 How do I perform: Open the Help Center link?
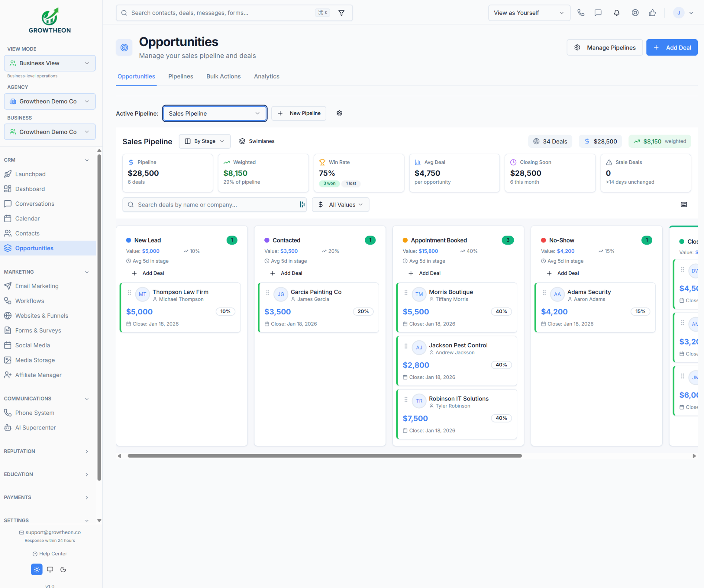[x=50, y=554]
